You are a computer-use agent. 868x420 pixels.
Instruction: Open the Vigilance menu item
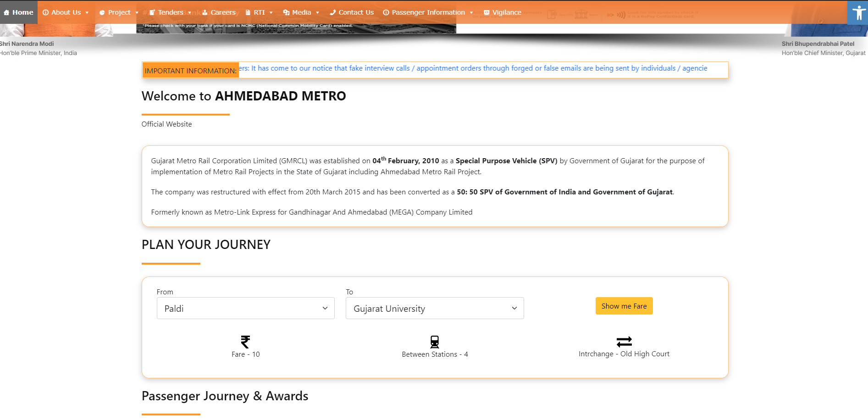(x=503, y=12)
